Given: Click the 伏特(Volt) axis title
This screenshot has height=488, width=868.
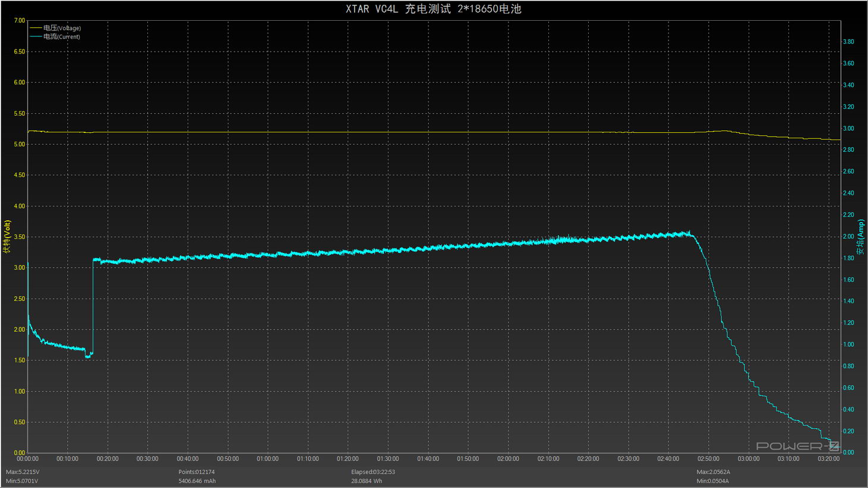Looking at the screenshot, I should [7, 237].
